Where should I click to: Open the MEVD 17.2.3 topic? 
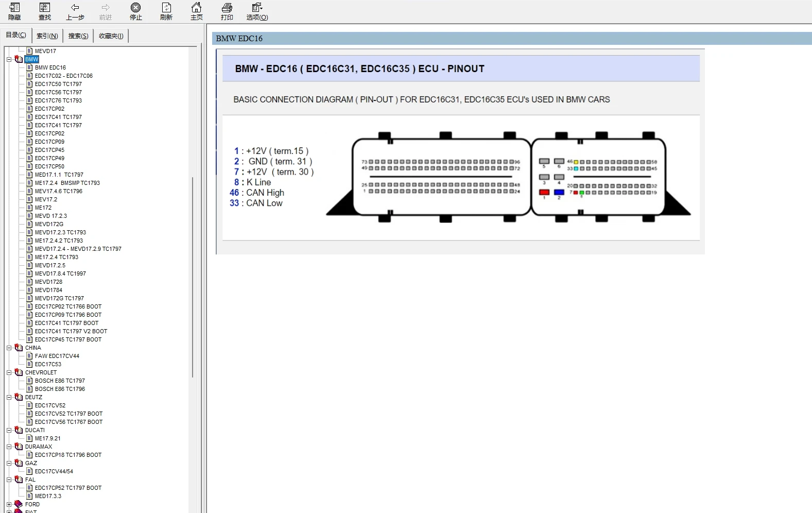(51, 216)
